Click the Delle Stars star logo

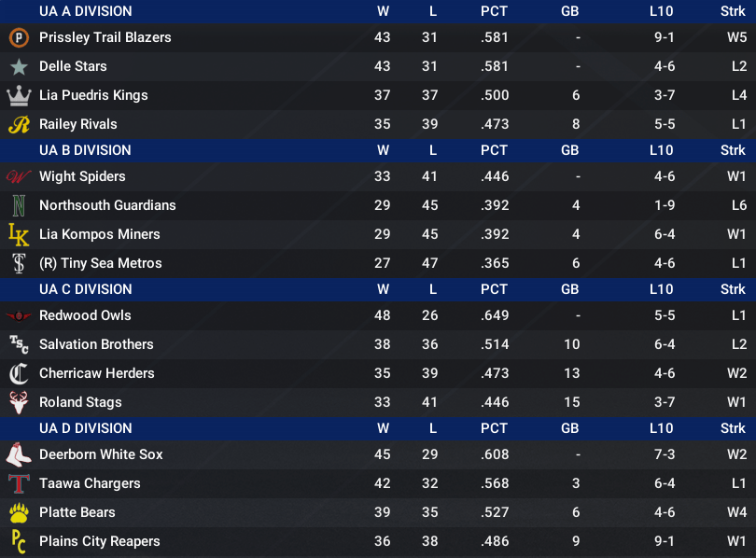pyautogui.click(x=19, y=66)
